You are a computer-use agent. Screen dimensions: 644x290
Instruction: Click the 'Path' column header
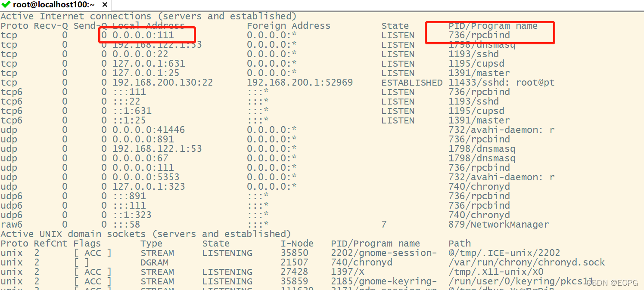click(x=460, y=244)
